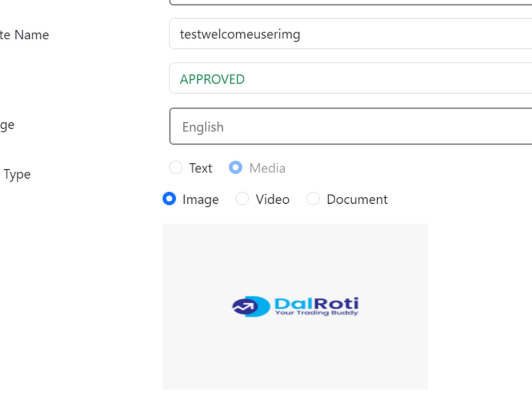Screen dimensions: 532x399
Task: Select the Text radio button
Action: click(176, 168)
